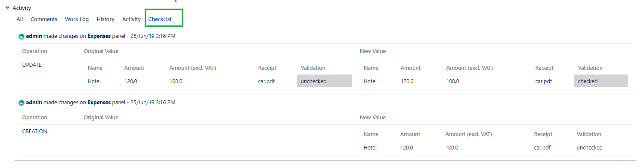Click the CREATION operation label
The image size is (644, 168).
point(35,131)
